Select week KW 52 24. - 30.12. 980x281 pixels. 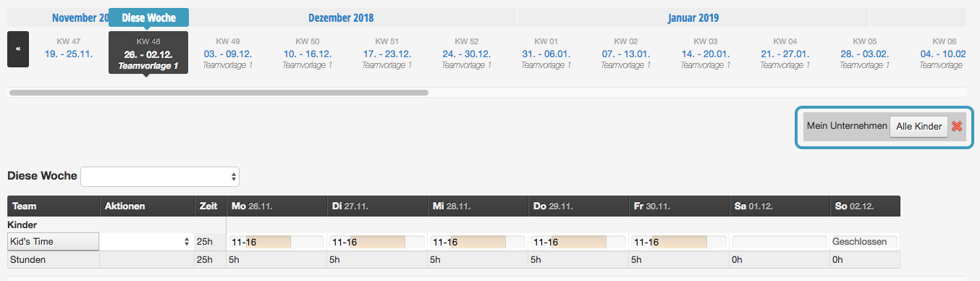(467, 54)
